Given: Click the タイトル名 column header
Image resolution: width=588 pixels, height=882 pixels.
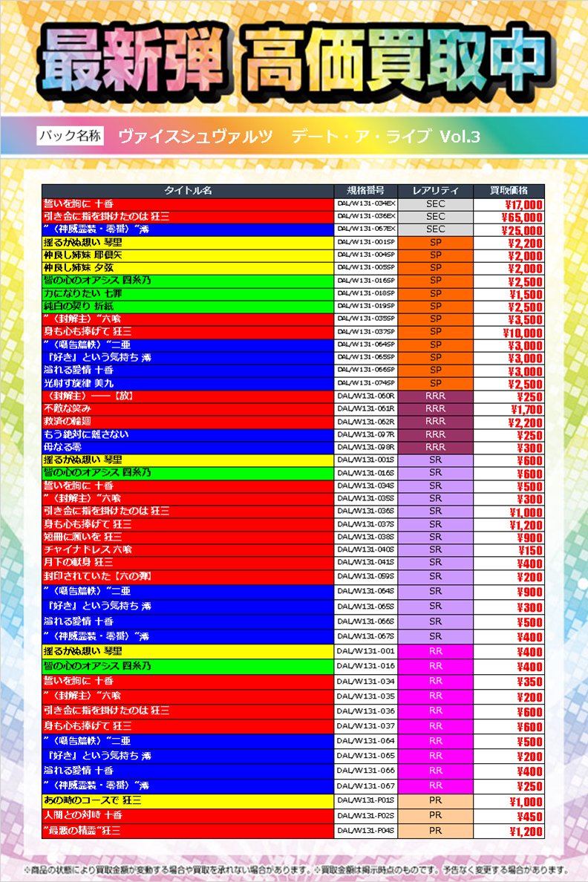Looking at the screenshot, I should pos(188,191).
